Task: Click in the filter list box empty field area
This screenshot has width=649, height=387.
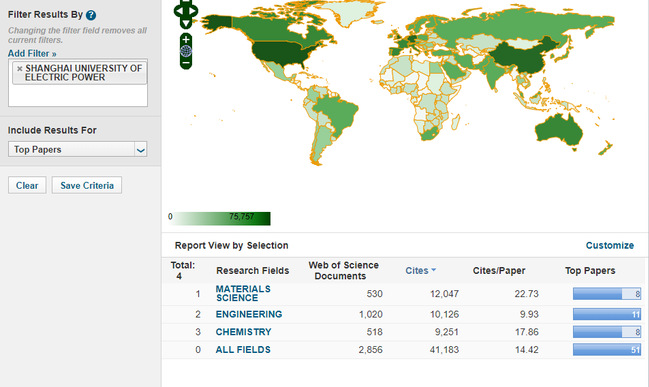Action: click(x=78, y=96)
